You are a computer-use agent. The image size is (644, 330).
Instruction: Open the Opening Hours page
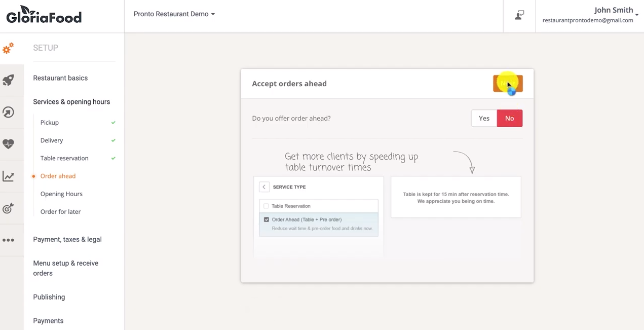click(x=61, y=194)
